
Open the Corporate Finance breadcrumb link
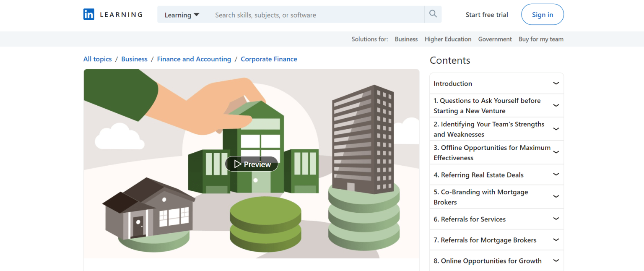click(x=269, y=59)
